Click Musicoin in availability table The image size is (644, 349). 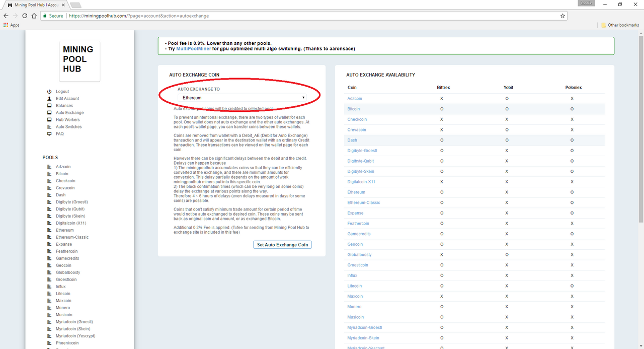tap(356, 317)
